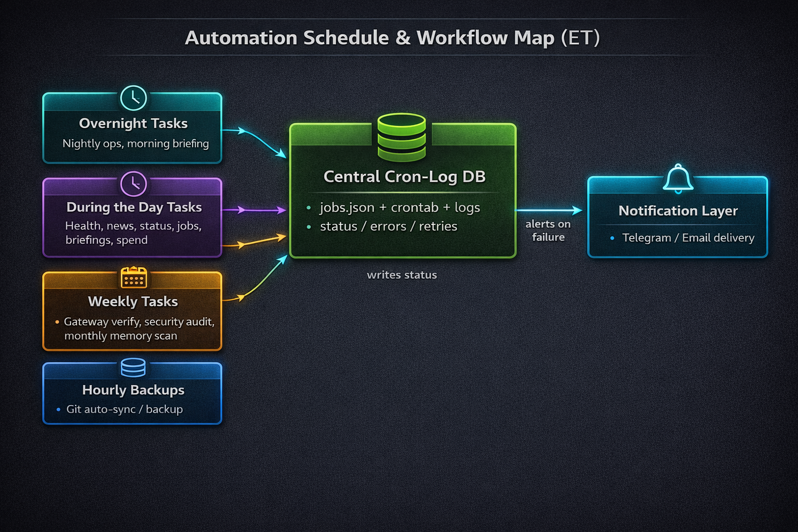Select the Hourly Backups heading
This screenshot has height=532, width=798.
point(133,390)
